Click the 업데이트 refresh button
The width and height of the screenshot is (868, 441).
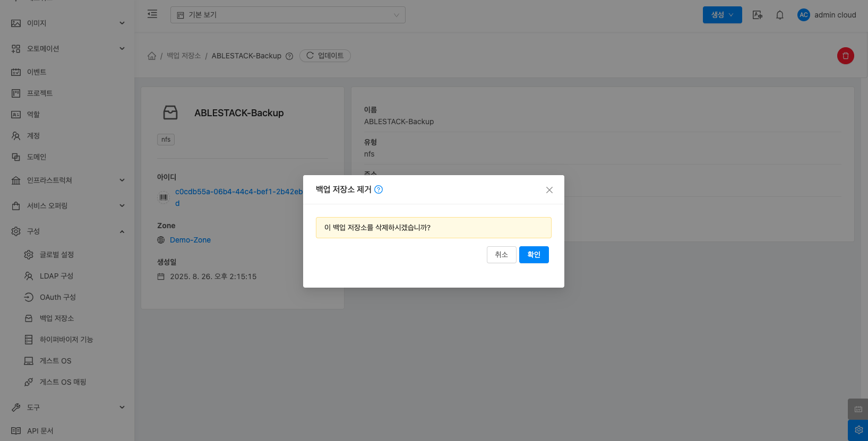coord(325,56)
